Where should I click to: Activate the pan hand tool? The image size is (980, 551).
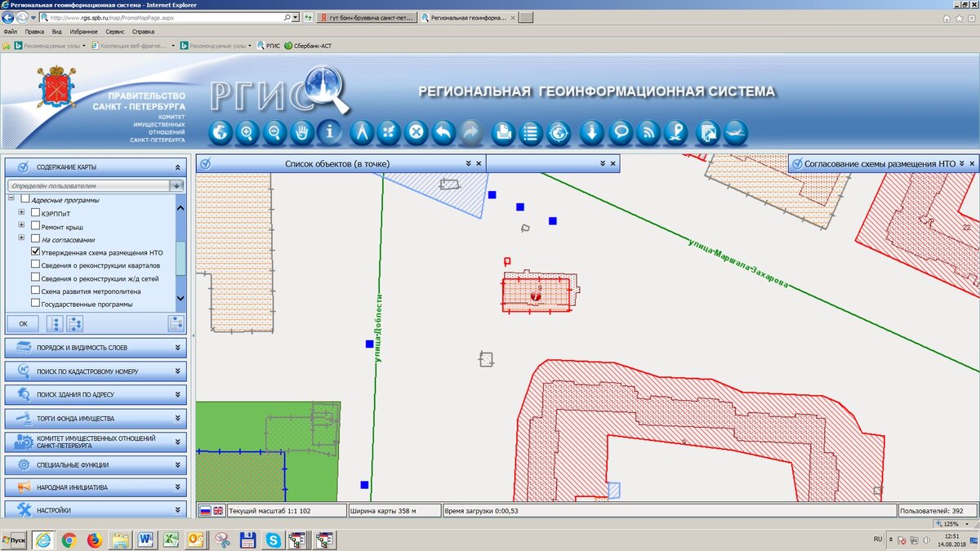pyautogui.click(x=303, y=131)
